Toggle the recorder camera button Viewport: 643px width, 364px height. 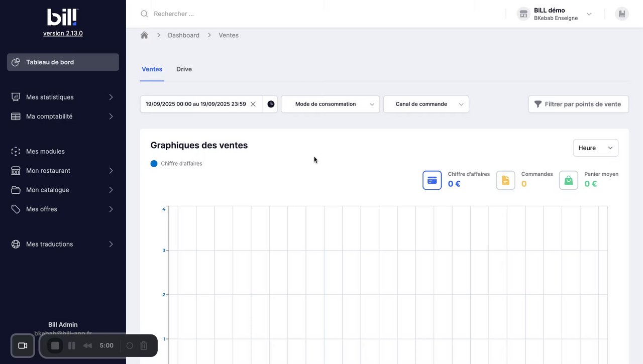click(x=23, y=345)
